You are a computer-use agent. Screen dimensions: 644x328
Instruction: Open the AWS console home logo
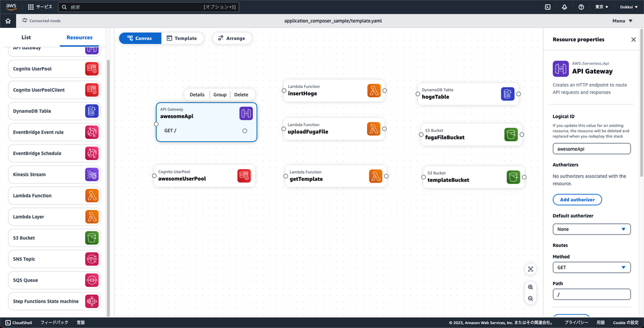[x=11, y=7]
